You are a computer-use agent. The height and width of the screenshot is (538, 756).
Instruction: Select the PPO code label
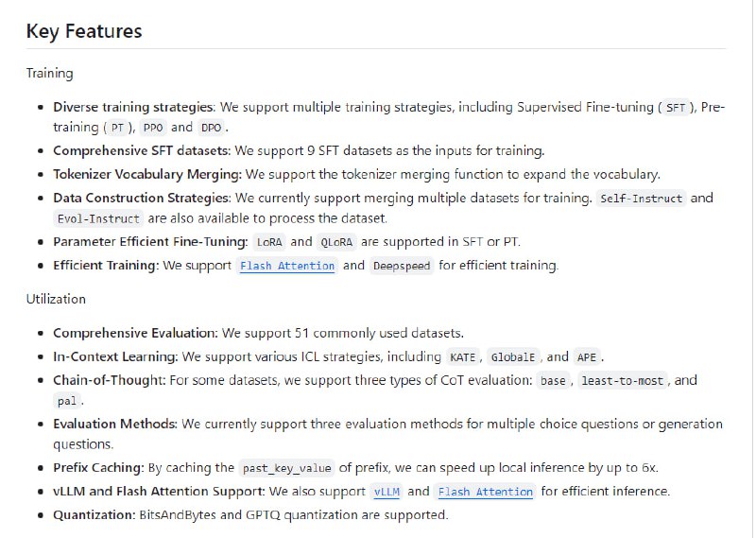[x=153, y=128]
